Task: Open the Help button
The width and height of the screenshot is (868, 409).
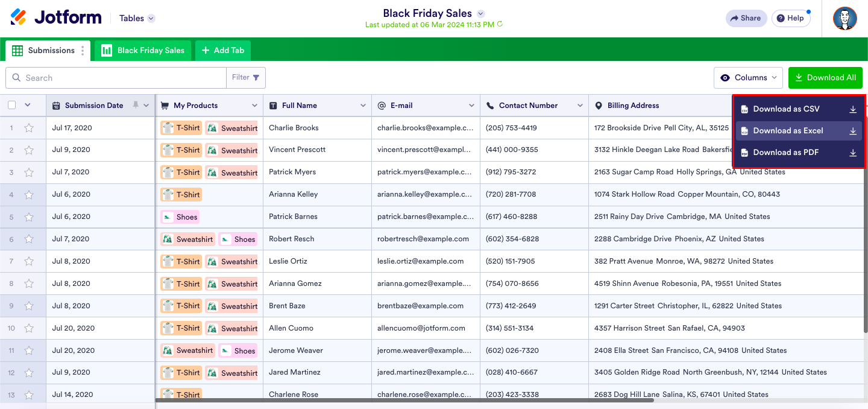Action: (791, 18)
